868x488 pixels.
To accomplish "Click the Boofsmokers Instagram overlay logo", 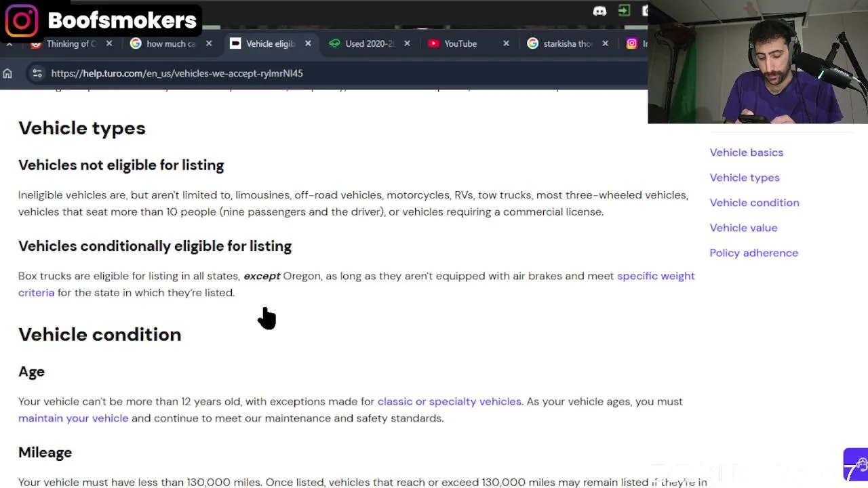I will 21,21.
